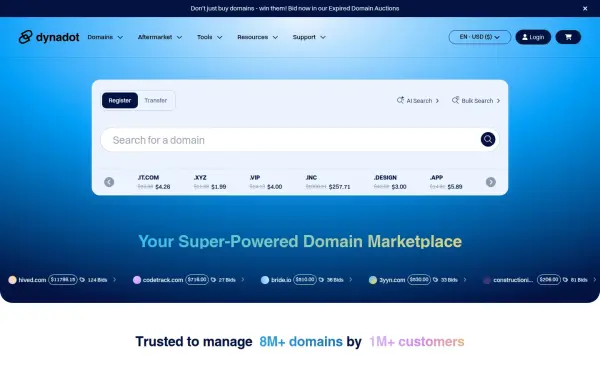This screenshot has height=375, width=600.
Task: Expand the Aftermarket menu
Action: [160, 37]
